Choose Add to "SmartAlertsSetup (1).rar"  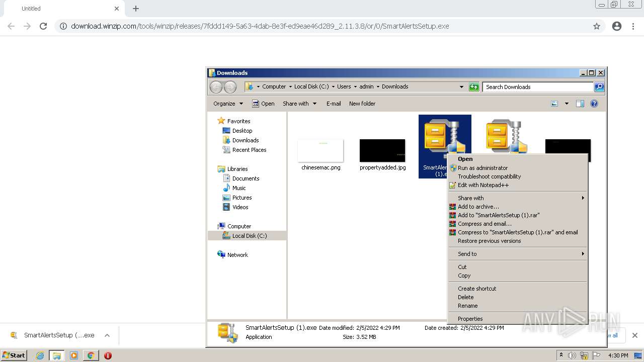pos(518,215)
